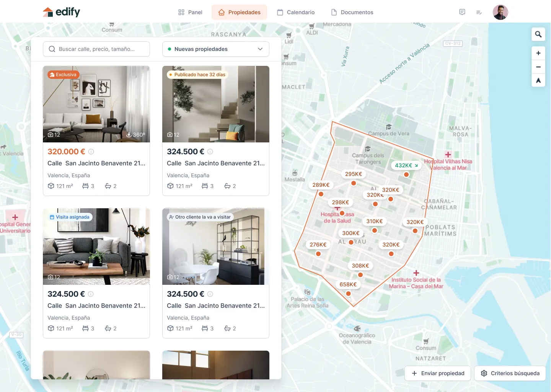Click the Buscar calle search field
551x392 pixels.
(96, 49)
